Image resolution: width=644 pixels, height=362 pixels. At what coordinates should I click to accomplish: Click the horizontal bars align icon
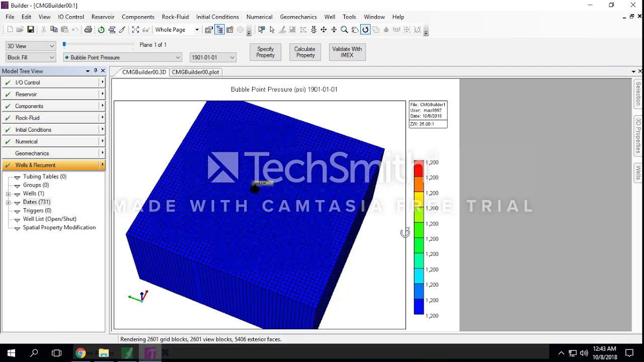[112, 30]
